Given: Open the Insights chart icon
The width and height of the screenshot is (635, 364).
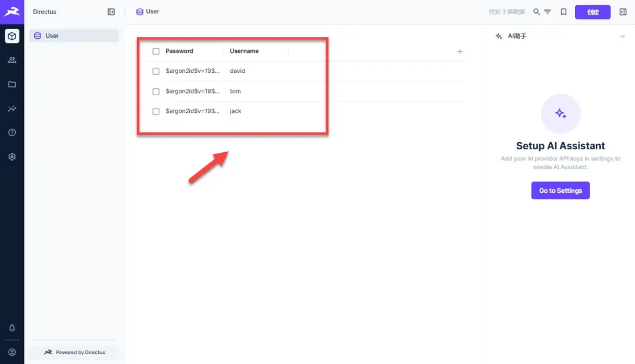Looking at the screenshot, I should coord(12,109).
